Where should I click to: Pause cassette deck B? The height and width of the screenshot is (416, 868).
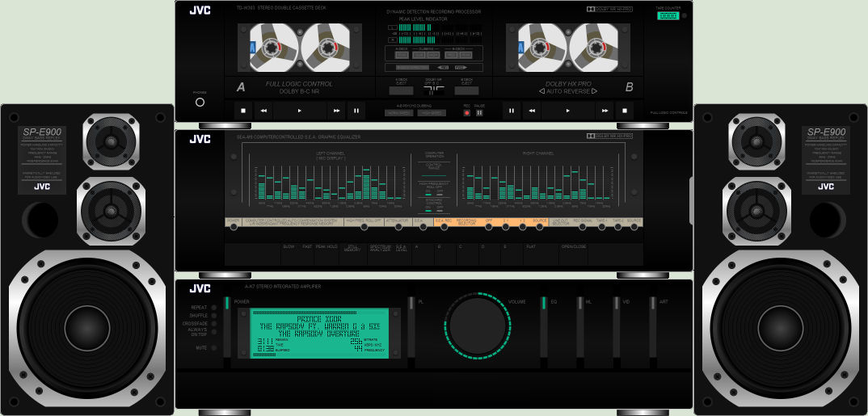512,111
